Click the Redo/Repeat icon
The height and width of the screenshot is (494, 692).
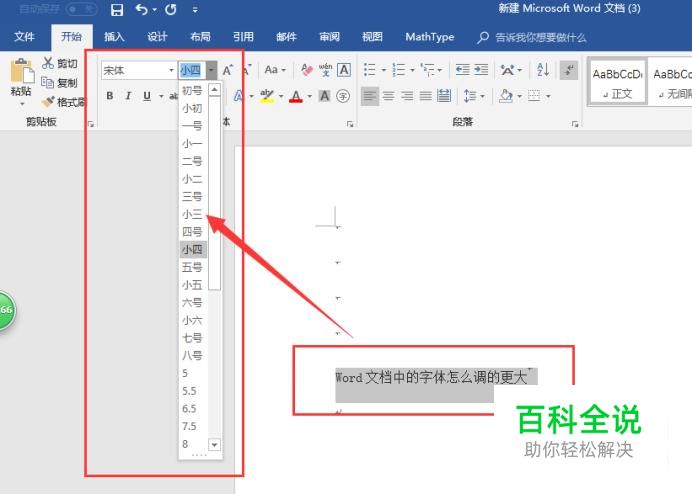point(171,9)
